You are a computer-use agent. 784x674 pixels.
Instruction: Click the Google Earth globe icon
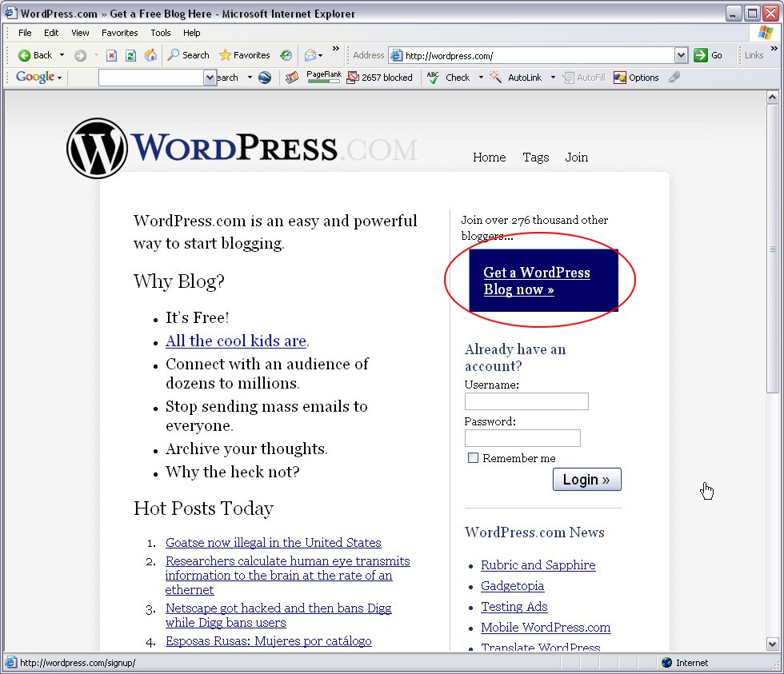point(265,78)
